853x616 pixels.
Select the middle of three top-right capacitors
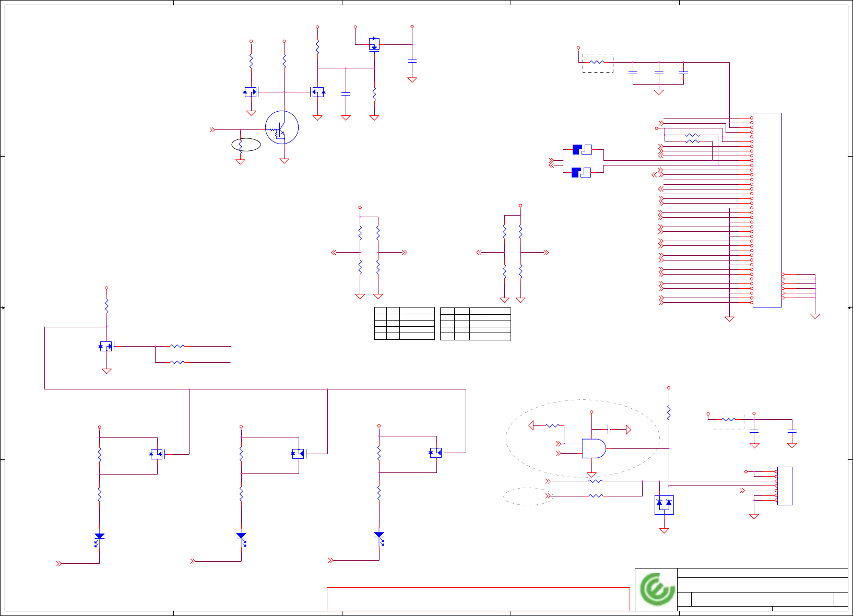click(659, 73)
